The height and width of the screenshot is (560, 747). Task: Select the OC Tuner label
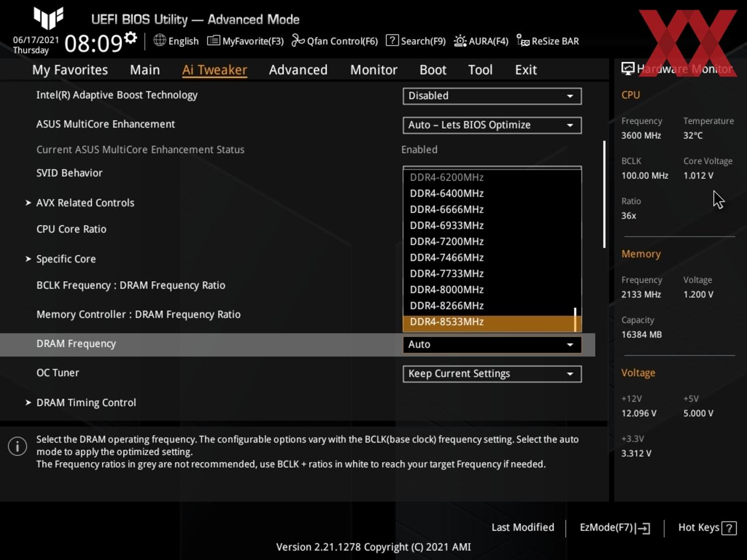pos(58,372)
